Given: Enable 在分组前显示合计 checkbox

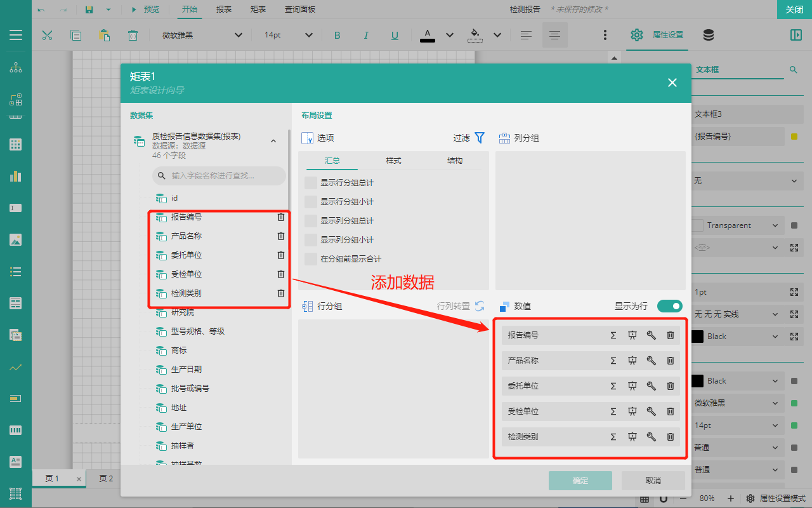Looking at the screenshot, I should click(x=311, y=259).
